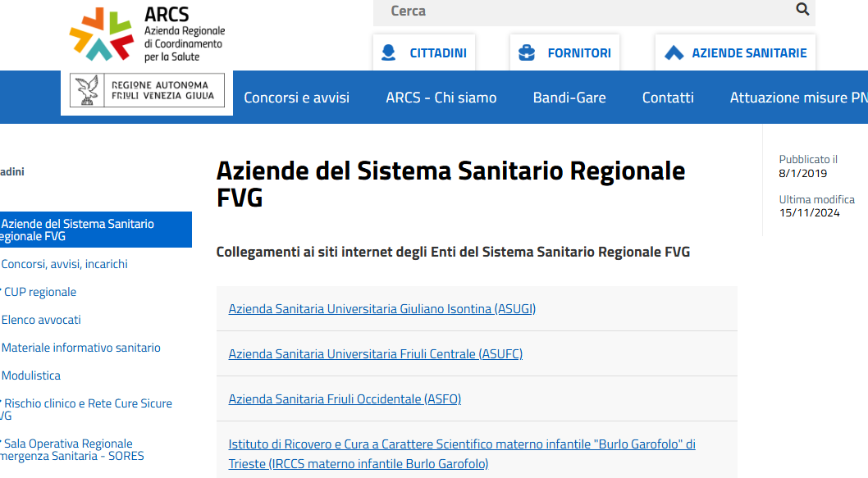Click the ARCS star logo
This screenshot has width=868, height=478.
tap(101, 34)
